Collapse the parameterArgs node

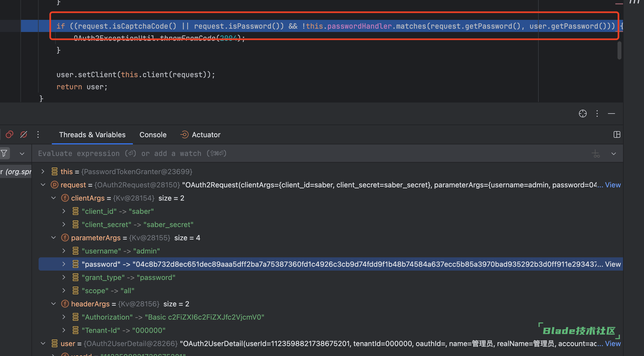click(x=53, y=238)
